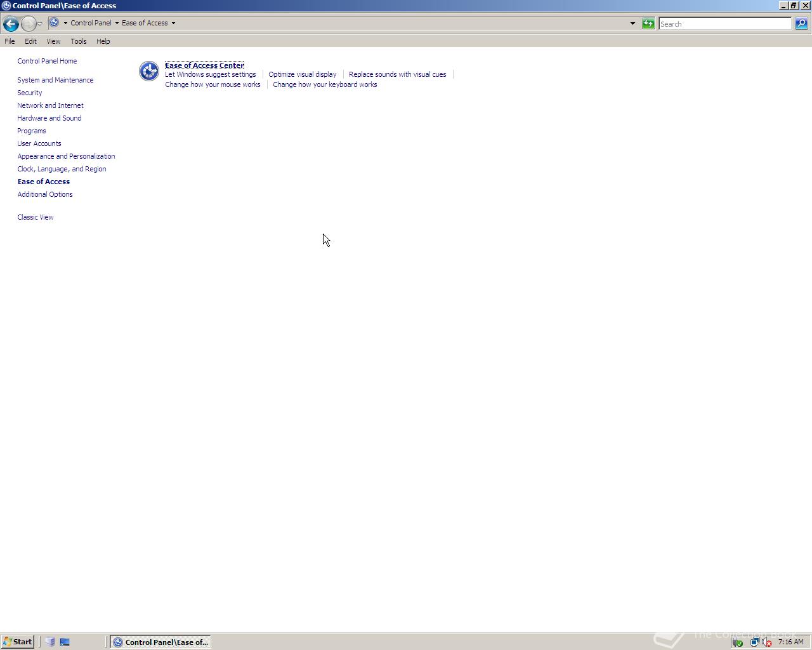Open the Edit menu
Viewport: 812px width, 650px height.
click(30, 41)
